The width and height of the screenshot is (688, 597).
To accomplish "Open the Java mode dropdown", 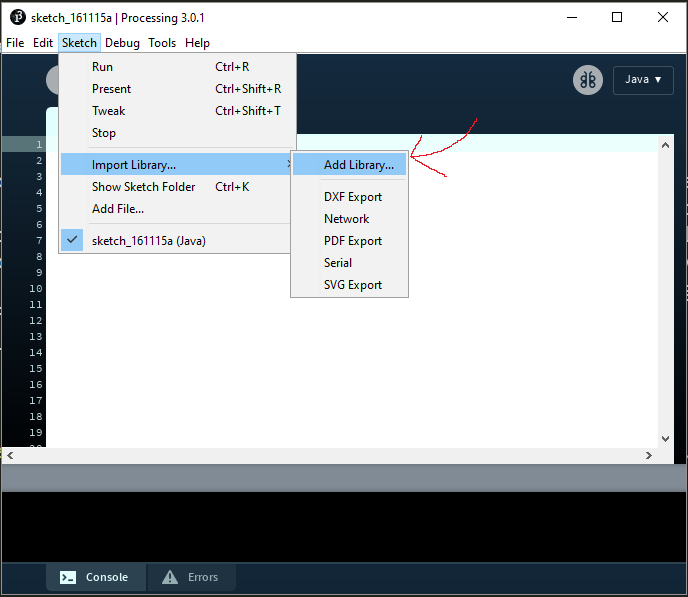I will coord(643,80).
